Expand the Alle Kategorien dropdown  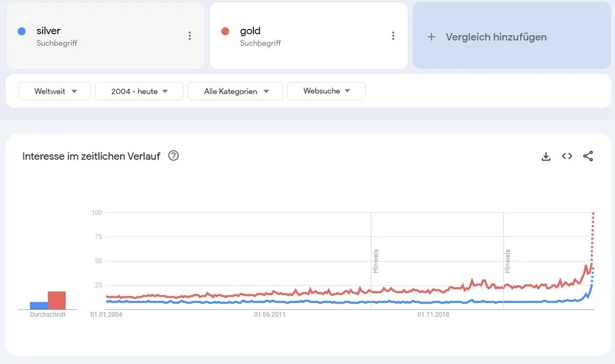click(x=235, y=91)
